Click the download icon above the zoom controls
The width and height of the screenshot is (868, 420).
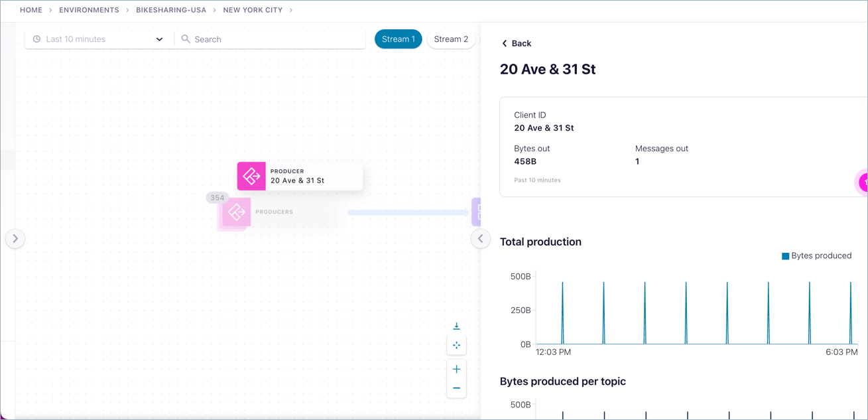pos(456,326)
